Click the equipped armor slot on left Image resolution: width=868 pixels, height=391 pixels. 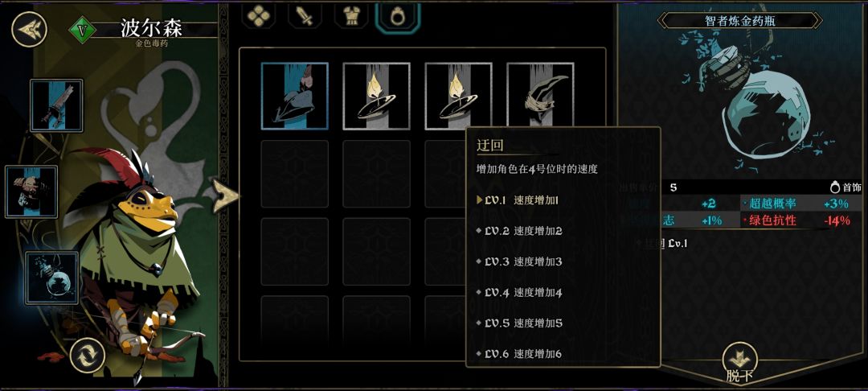(x=31, y=191)
